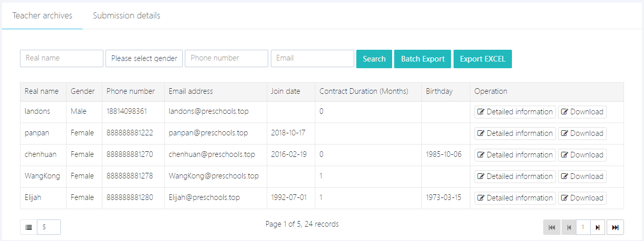Focus the Real name search field
644x241 pixels.
[61, 58]
